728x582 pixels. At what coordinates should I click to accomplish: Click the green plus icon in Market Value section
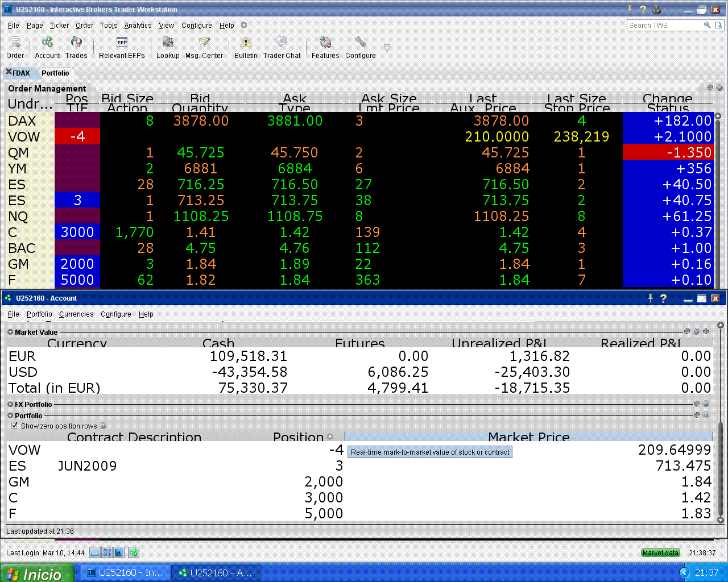706,331
